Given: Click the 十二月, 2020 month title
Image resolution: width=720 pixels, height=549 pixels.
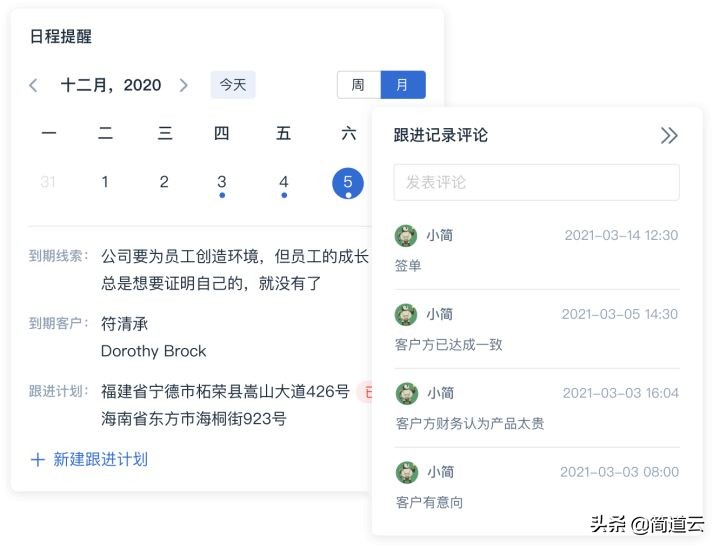Looking at the screenshot, I should pyautogui.click(x=111, y=85).
